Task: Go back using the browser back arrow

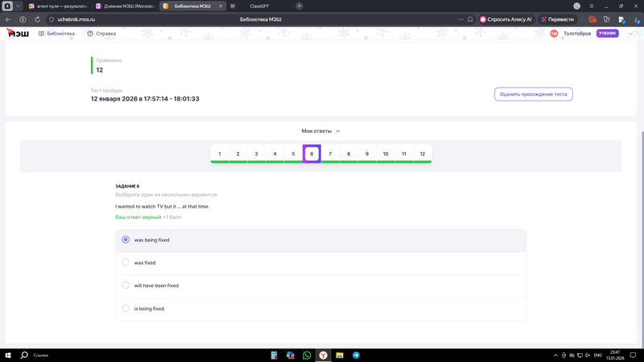Action: point(8,19)
